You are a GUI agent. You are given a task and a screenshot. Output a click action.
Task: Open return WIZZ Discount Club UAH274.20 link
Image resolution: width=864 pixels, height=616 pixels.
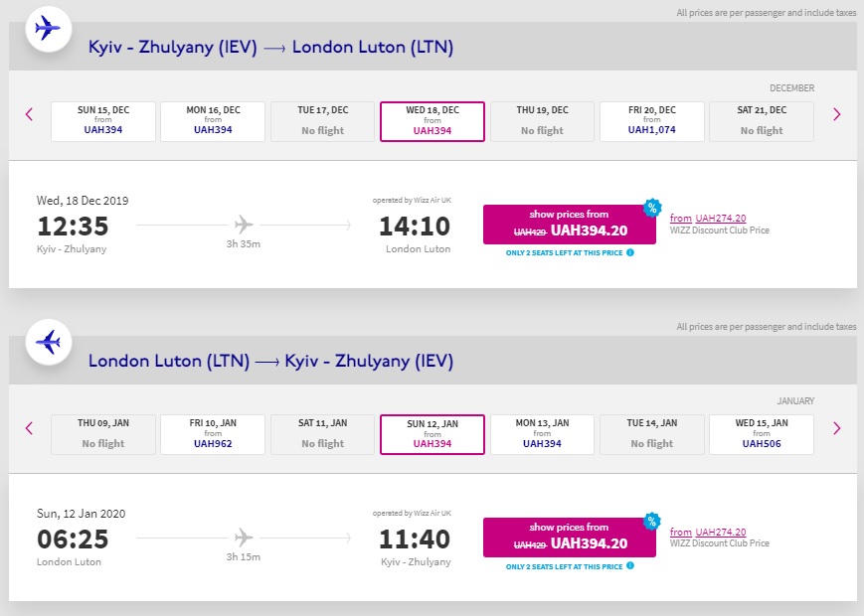coord(720,533)
